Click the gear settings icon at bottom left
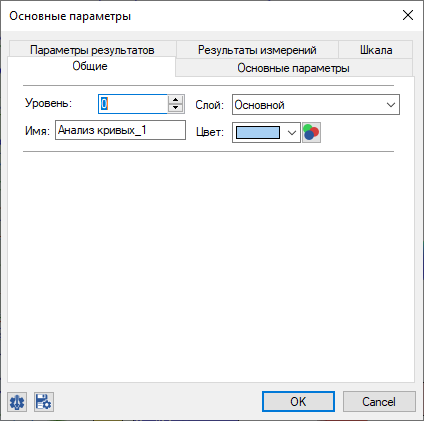Viewport: 424px width, 421px height. point(17,402)
